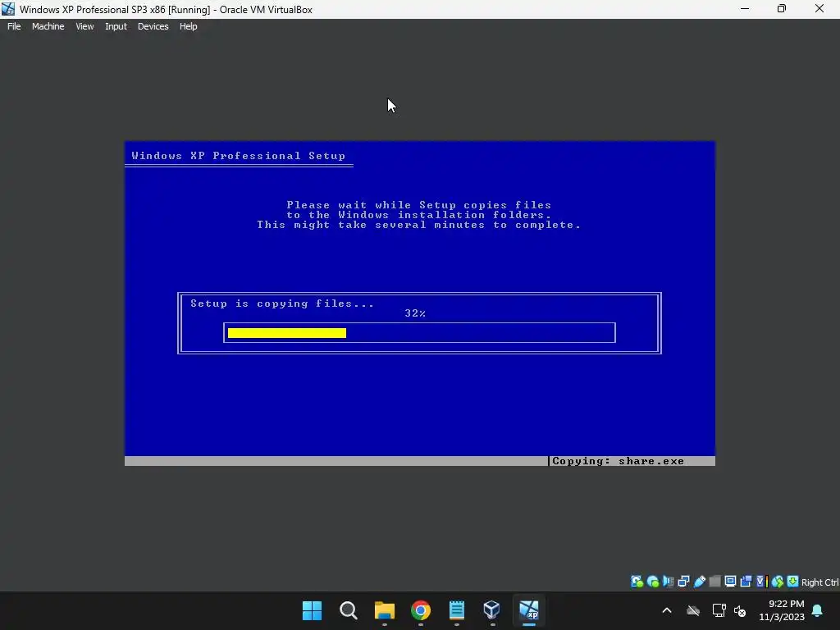Click the recording status icon

click(746, 582)
